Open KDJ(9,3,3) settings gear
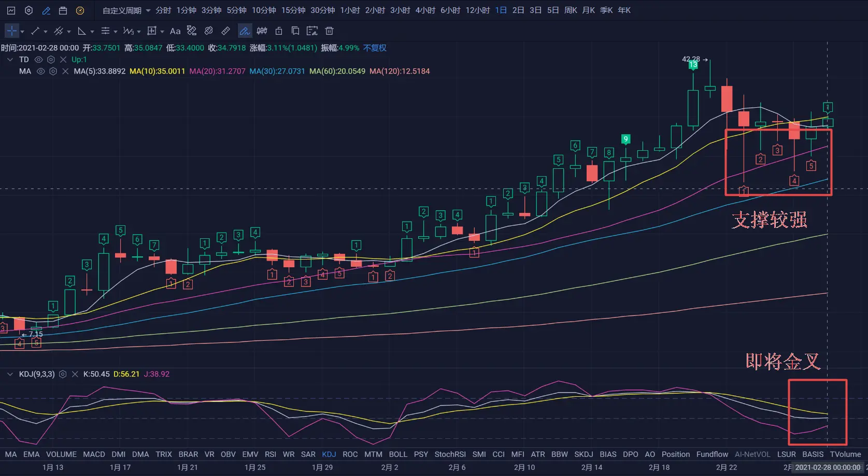Viewport: 868px width, 476px height. click(x=63, y=374)
